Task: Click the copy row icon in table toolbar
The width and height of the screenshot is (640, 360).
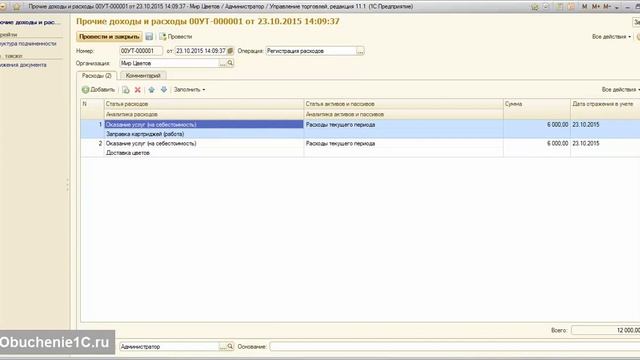Action: click(x=126, y=90)
